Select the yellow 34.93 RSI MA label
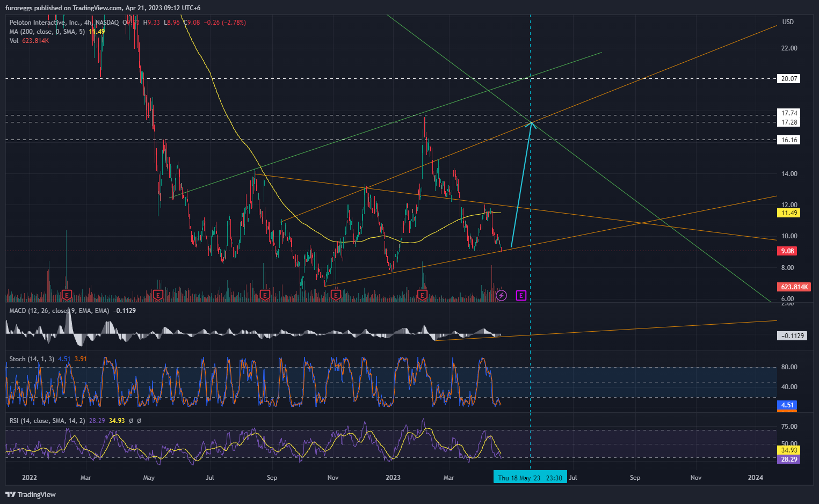This screenshot has width=819, height=504. (788, 450)
